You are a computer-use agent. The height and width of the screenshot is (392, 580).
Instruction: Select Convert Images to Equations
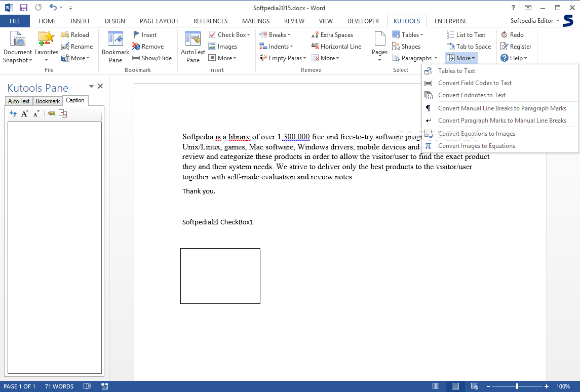[x=500, y=146]
